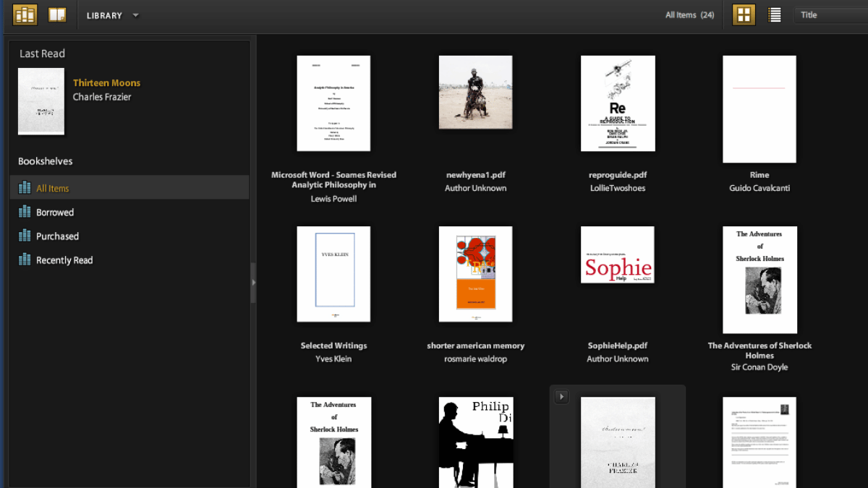Open options arrow on highlighted Frazier book
Viewport: 868px width, 488px height.
click(x=562, y=396)
